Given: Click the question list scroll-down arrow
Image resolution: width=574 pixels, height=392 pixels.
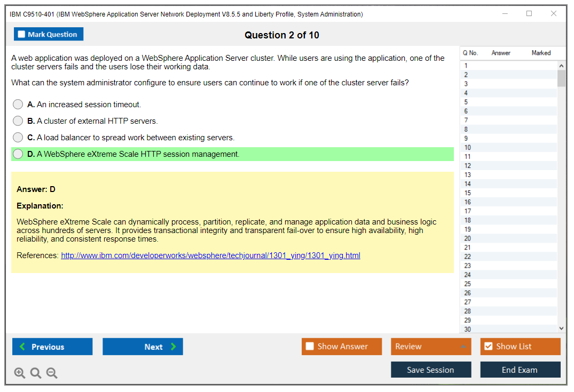Looking at the screenshot, I should pos(561,329).
